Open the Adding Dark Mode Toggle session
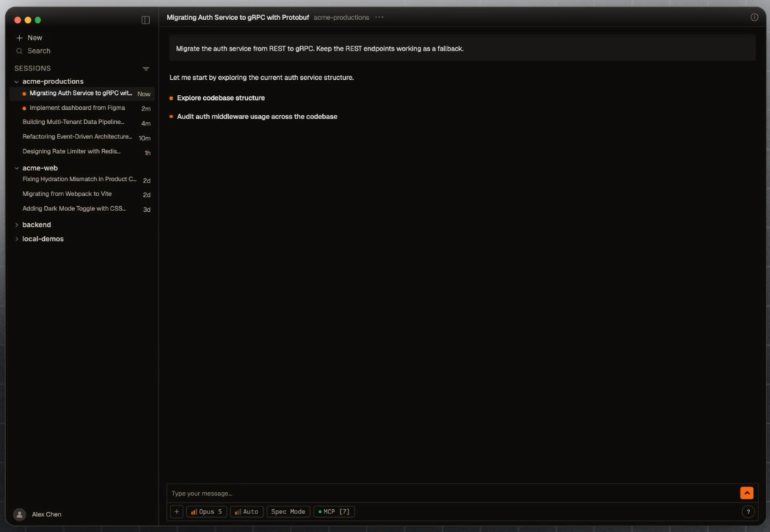Image resolution: width=770 pixels, height=532 pixels. tap(83, 209)
